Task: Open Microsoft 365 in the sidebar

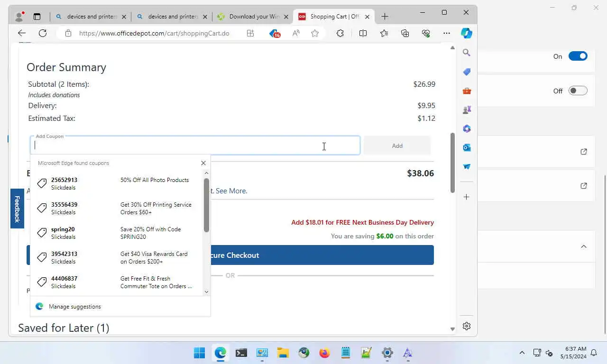Action: click(x=467, y=128)
